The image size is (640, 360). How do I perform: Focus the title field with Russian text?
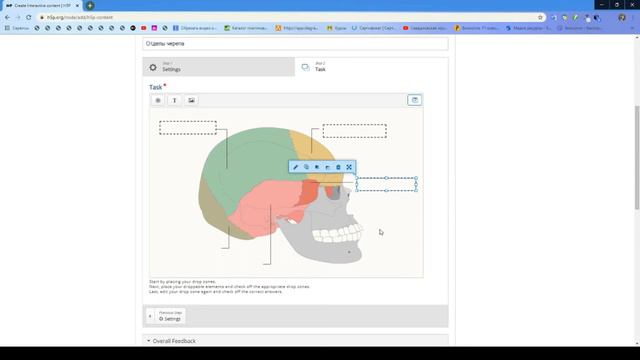(296, 44)
